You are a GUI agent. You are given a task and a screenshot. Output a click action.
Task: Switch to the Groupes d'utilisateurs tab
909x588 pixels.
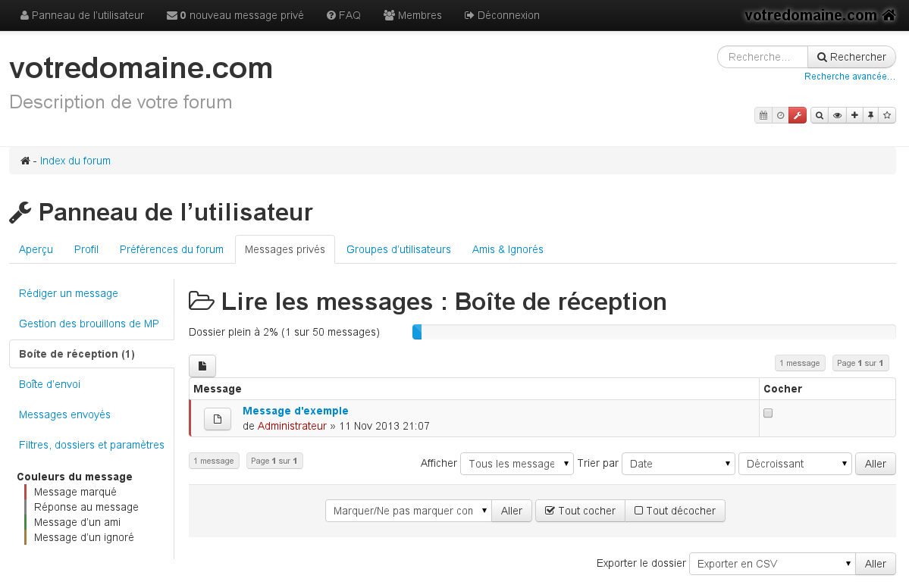click(398, 249)
